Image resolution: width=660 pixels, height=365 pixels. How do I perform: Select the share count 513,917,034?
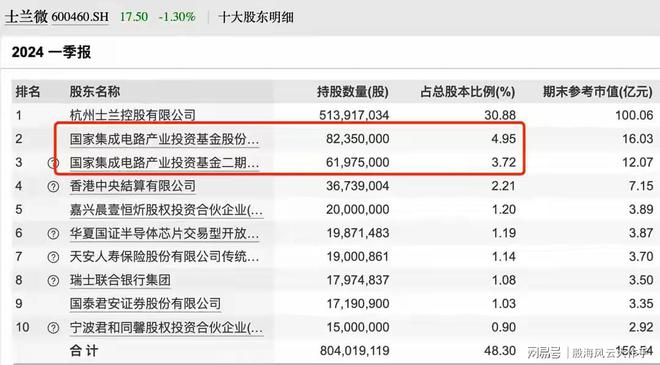[354, 115]
